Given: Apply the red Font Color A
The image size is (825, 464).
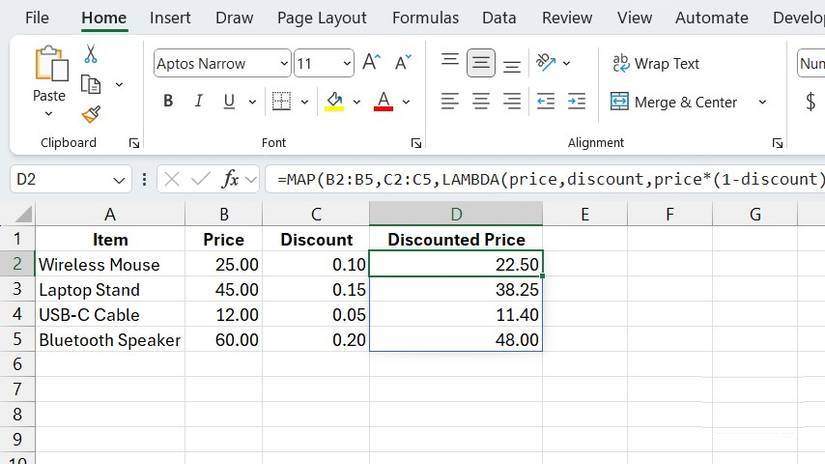Looking at the screenshot, I should tap(384, 101).
